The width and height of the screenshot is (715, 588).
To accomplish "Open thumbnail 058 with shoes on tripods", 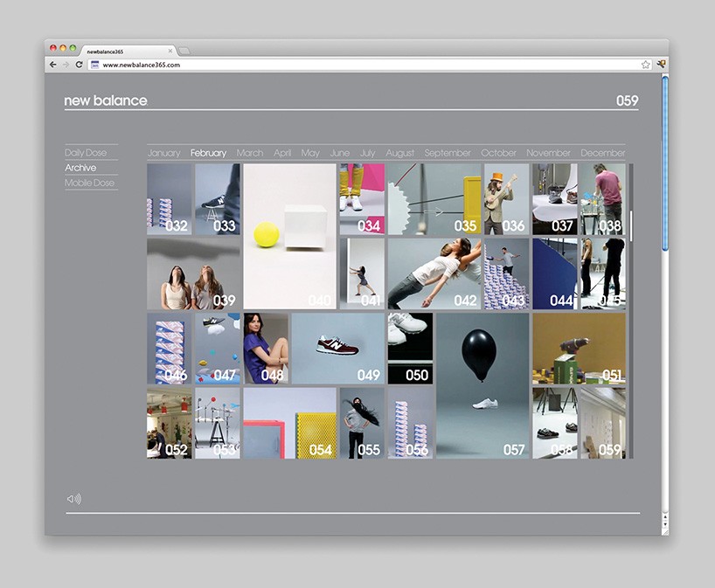I will pyautogui.click(x=554, y=424).
